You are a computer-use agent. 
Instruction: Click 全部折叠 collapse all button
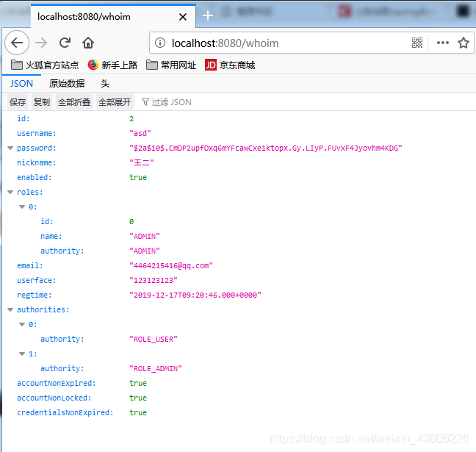[74, 102]
